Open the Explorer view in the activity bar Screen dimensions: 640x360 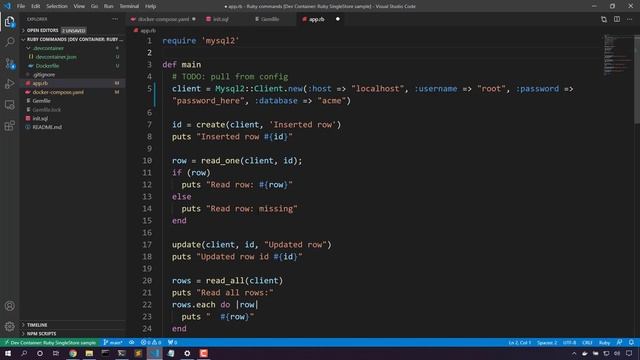point(10,21)
